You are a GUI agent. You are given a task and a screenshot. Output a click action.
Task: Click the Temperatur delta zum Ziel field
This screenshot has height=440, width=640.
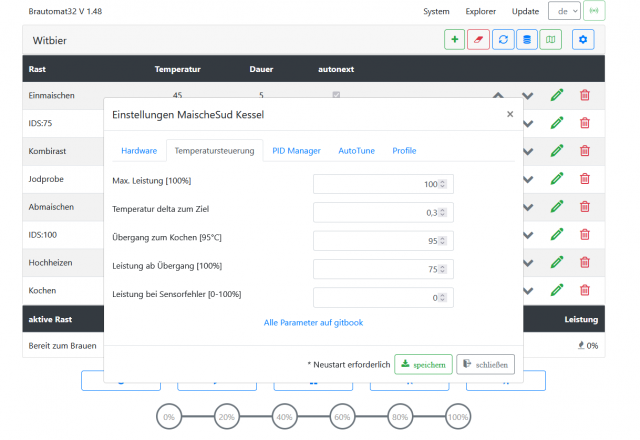383,212
